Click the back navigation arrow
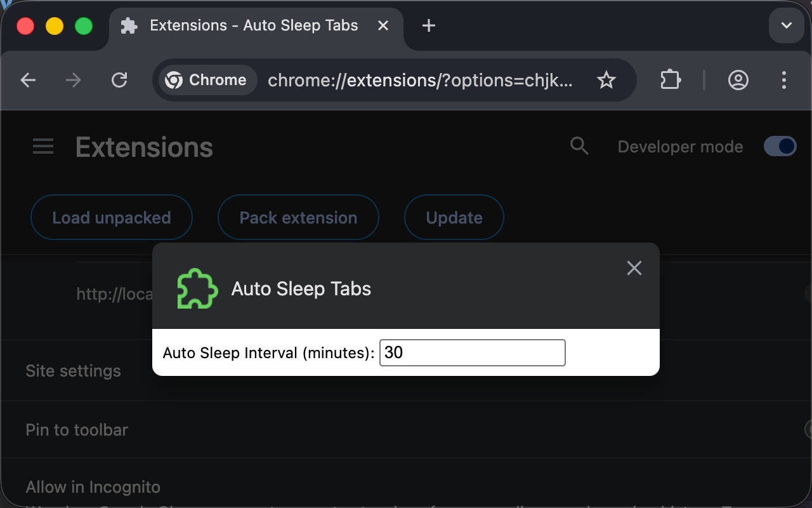Screen dimensions: 812x508 pyautogui.click(x=28, y=80)
